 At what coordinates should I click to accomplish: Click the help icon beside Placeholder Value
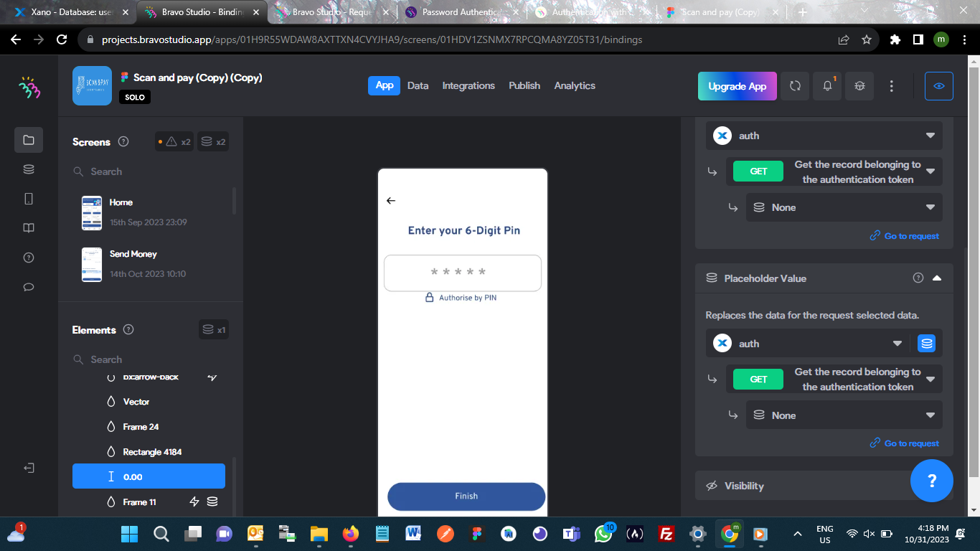click(x=918, y=278)
